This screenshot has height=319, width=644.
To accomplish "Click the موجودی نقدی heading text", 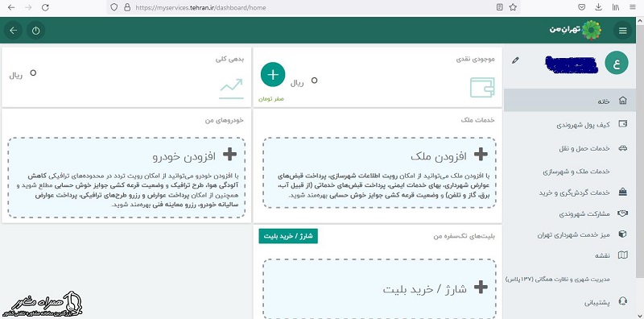I will [475, 59].
